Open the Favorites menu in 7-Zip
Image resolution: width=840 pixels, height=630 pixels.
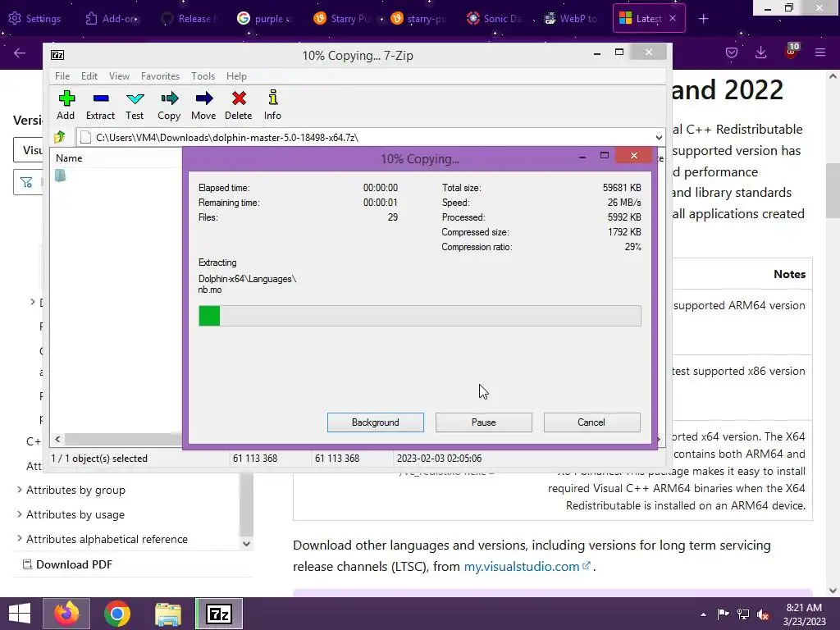(160, 76)
